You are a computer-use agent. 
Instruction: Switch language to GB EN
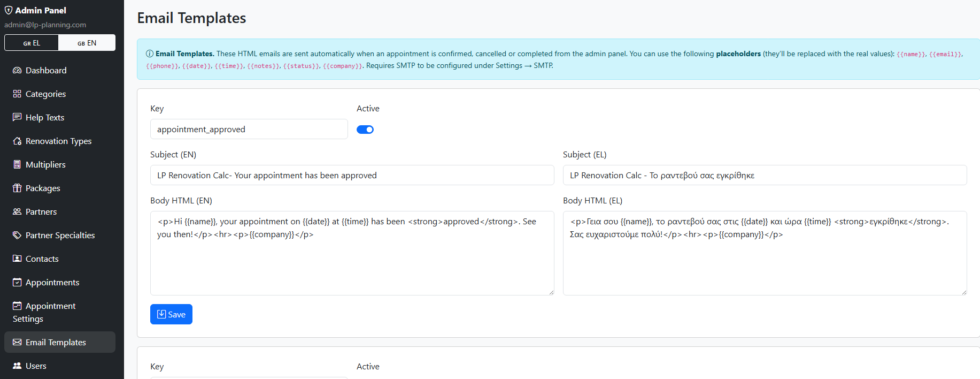tap(87, 43)
